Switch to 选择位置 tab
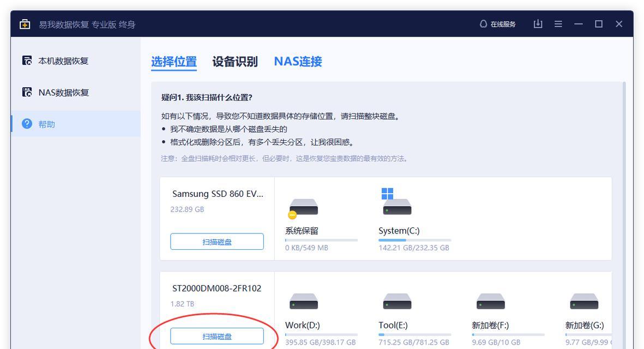 [174, 62]
